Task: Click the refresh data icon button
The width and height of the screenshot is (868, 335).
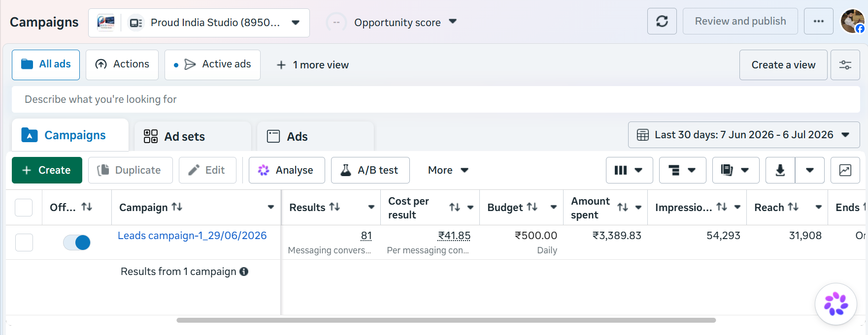Action: pos(662,21)
